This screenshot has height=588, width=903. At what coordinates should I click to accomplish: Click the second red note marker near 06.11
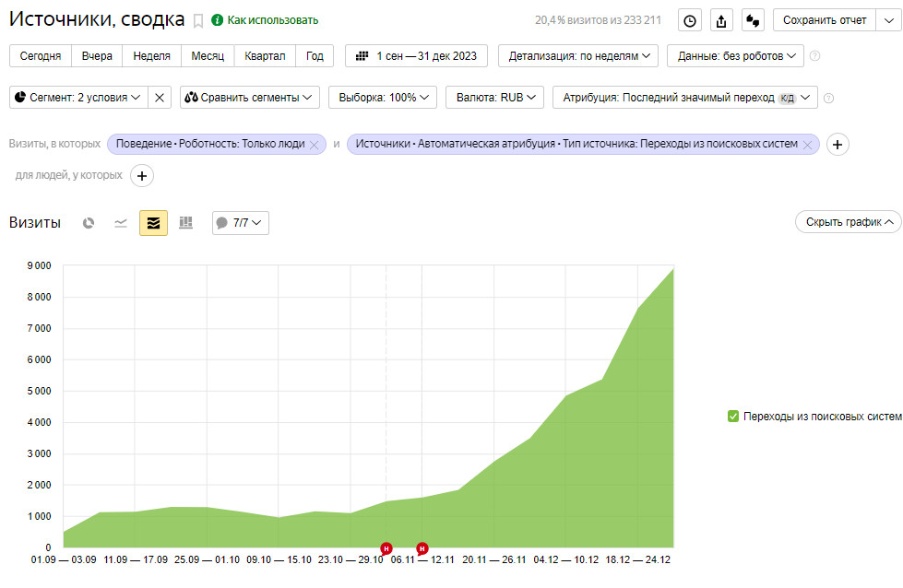422,548
